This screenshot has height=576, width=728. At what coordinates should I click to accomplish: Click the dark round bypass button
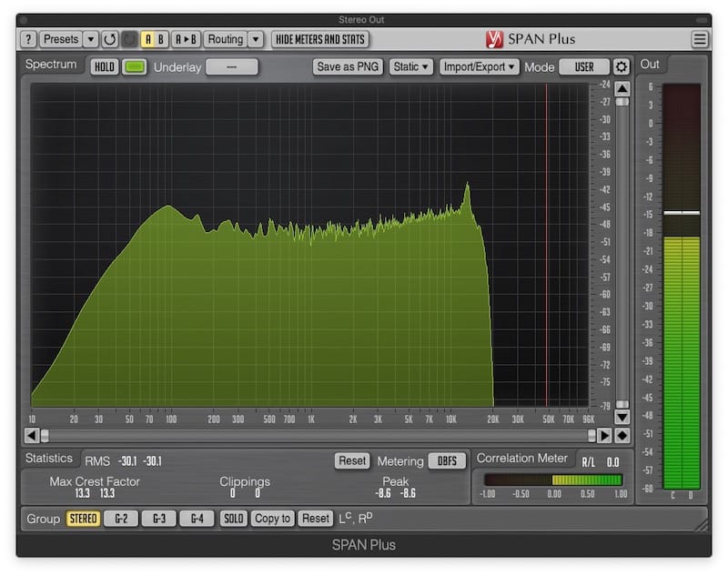pos(129,39)
